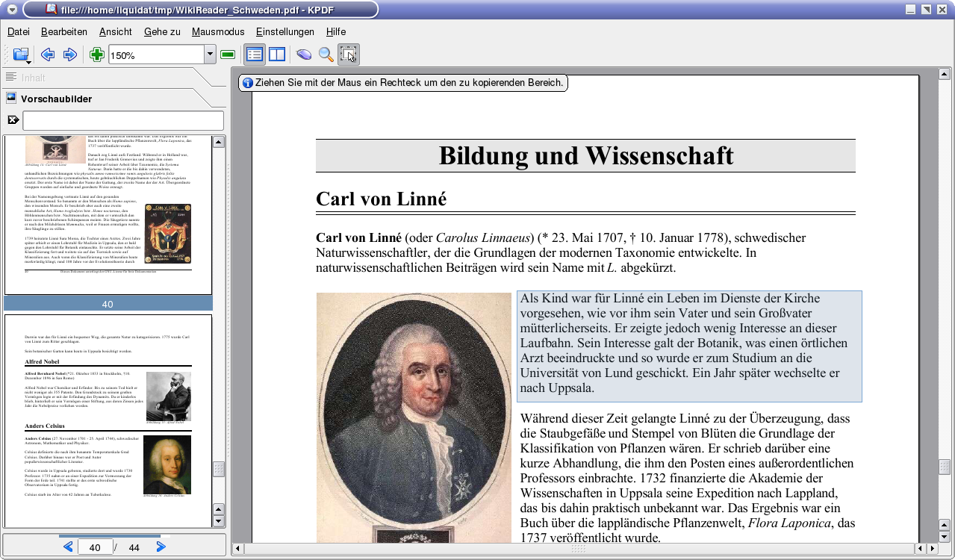This screenshot has height=560, width=955.
Task: Maximize the KPDF window
Action: 927,9
